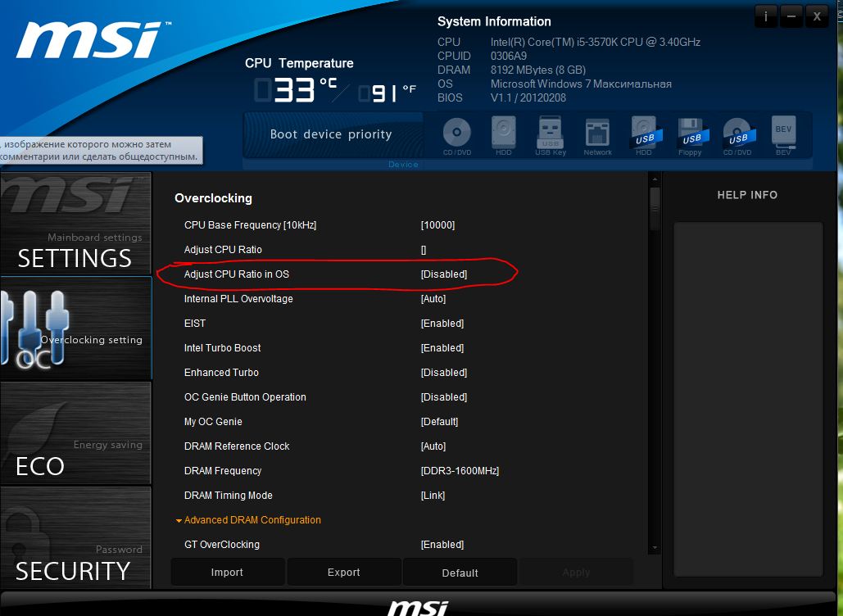Change Adjust CPU Ratio in OS [Disabled]
The image size is (843, 616).
point(444,274)
